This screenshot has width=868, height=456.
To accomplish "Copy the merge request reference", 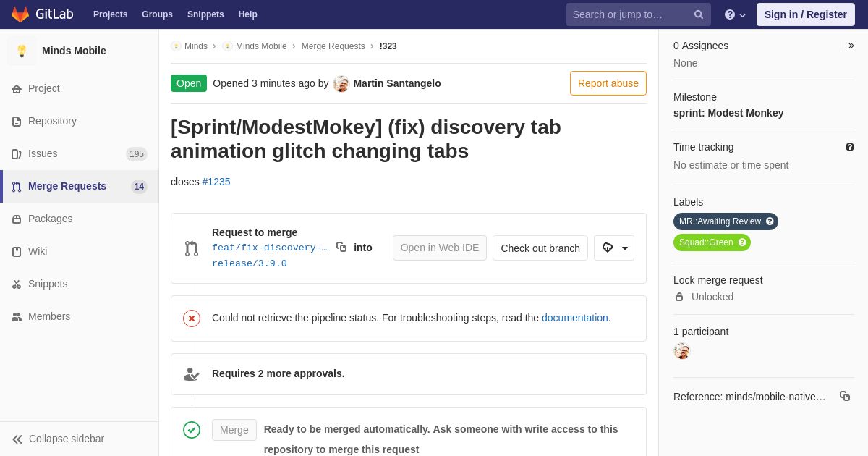I will pos(845,396).
